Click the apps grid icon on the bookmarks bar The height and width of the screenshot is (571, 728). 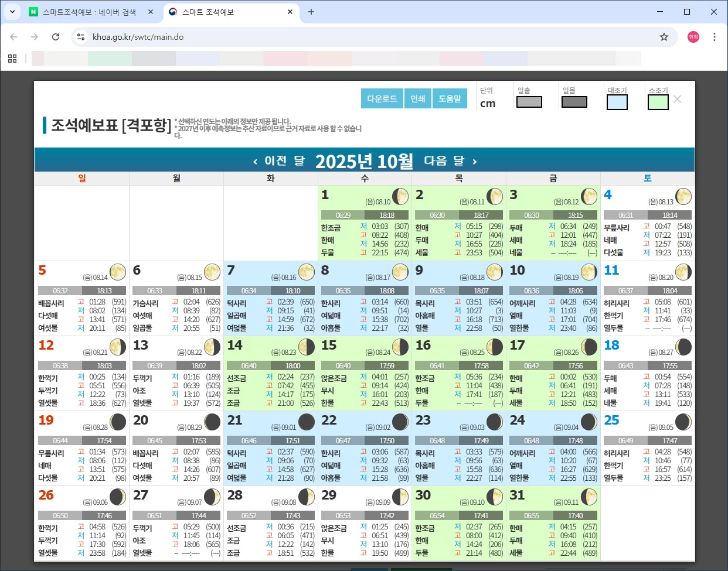click(12, 58)
